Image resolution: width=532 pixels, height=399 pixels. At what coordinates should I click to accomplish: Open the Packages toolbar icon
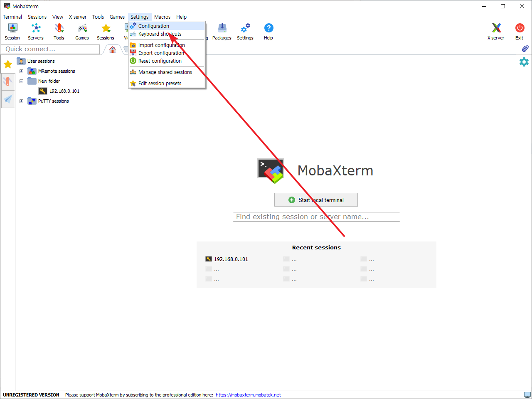(222, 32)
